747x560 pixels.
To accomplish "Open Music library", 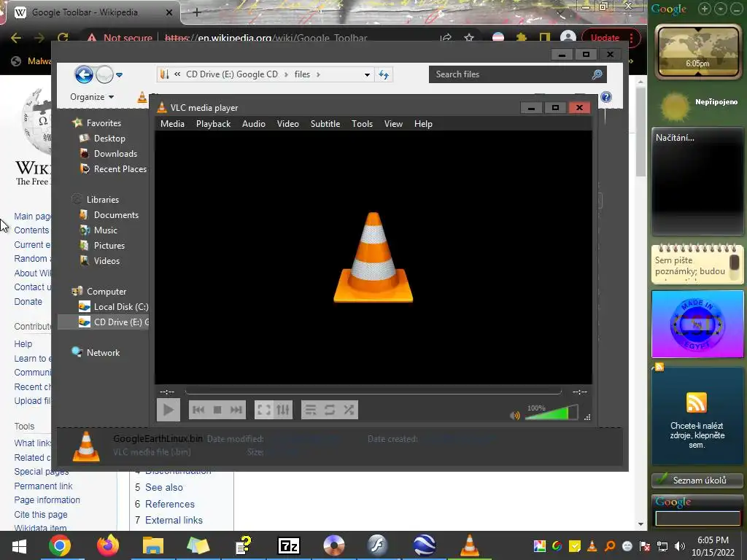I will tap(105, 230).
